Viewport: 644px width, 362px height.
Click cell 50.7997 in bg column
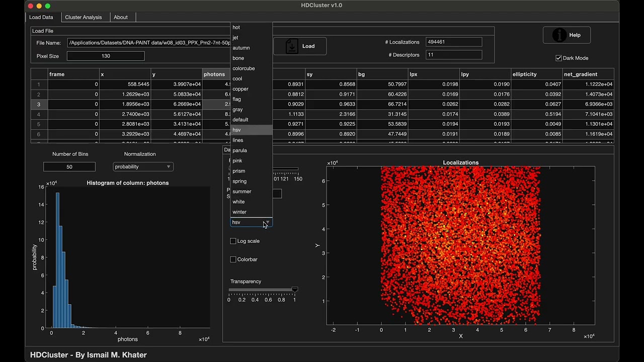click(x=382, y=84)
